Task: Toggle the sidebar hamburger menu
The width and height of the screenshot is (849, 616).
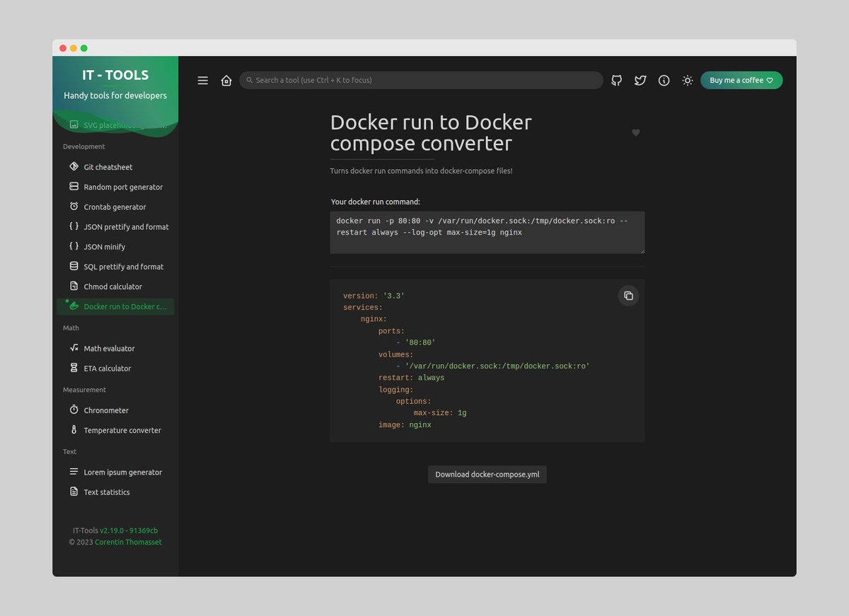Action: 203,81
